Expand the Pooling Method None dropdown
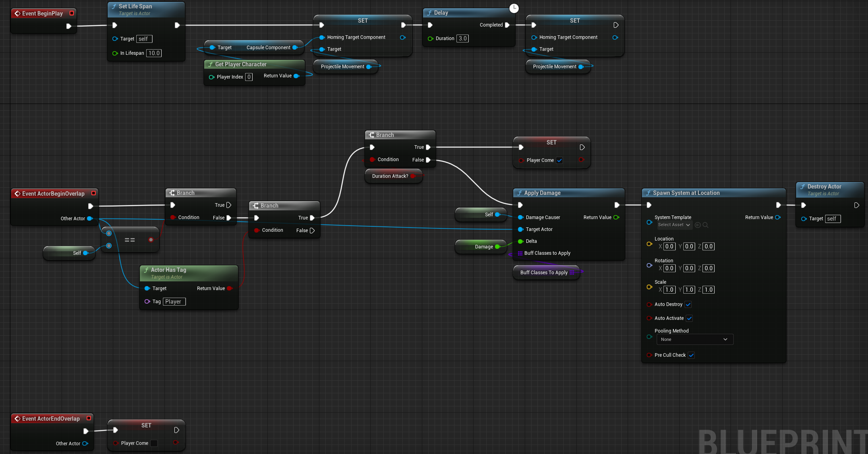The height and width of the screenshot is (454, 868). (694, 339)
